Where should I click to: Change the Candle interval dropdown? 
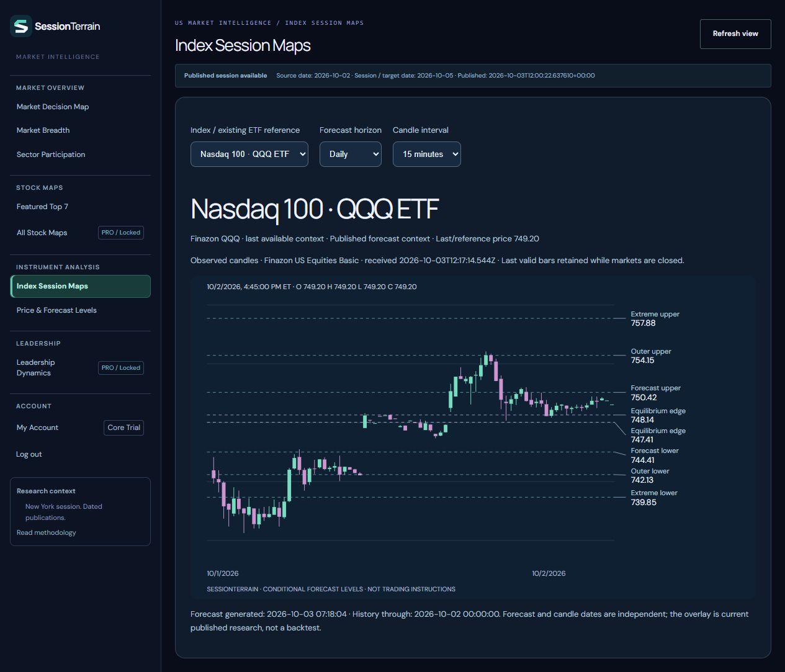click(x=427, y=154)
